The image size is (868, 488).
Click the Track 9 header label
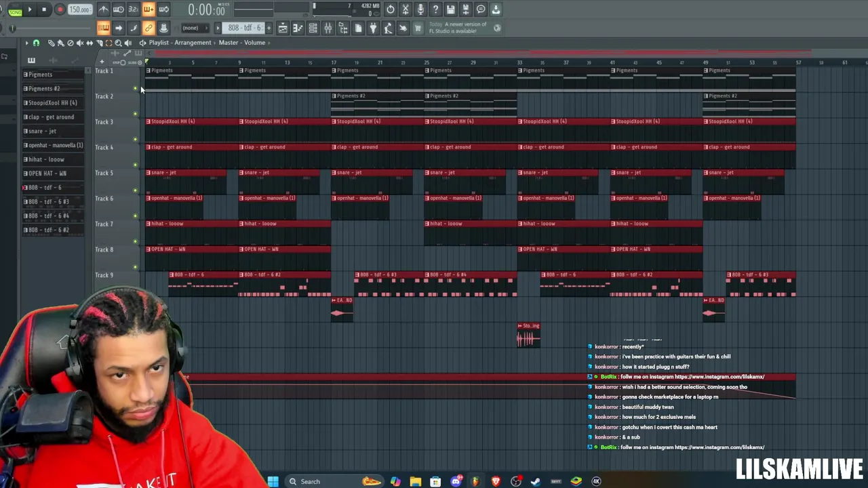tap(104, 275)
